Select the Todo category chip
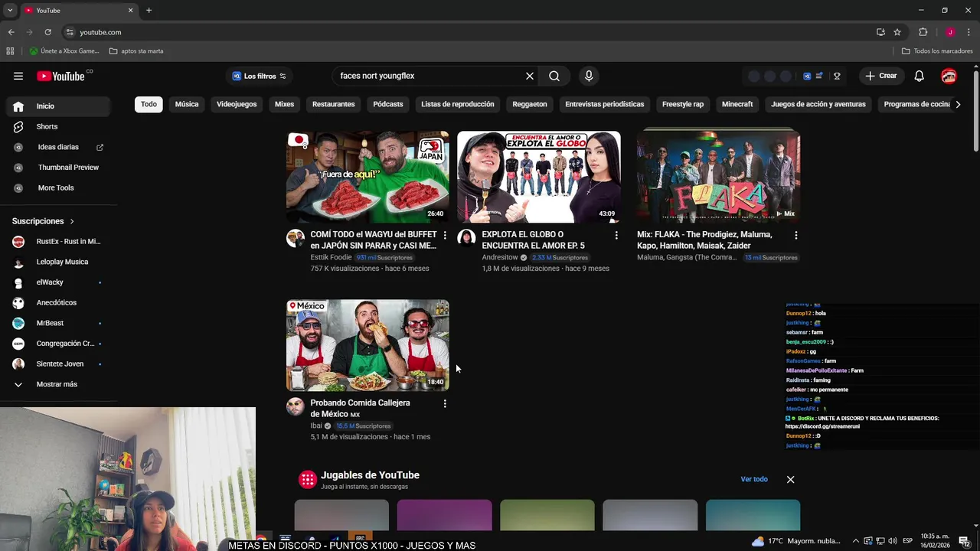 pos(149,104)
